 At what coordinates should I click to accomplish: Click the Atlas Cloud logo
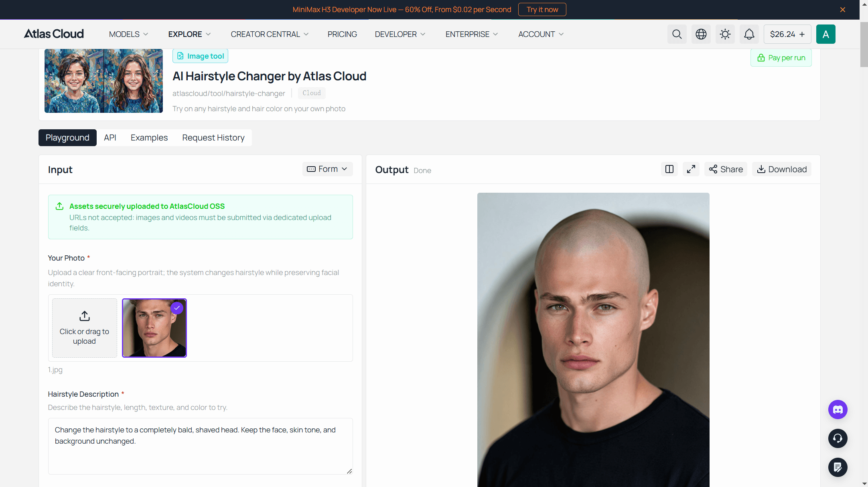point(54,34)
